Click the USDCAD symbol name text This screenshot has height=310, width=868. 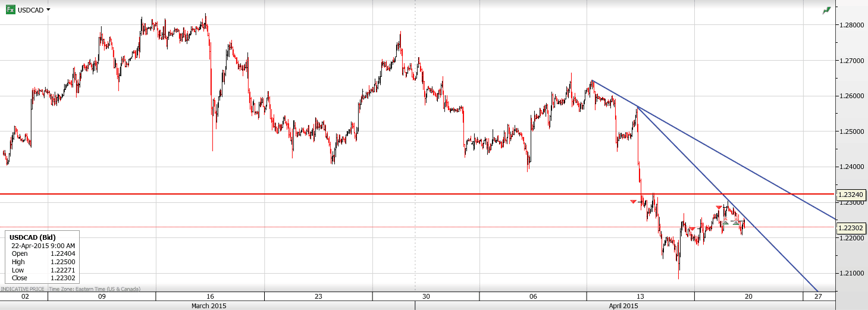(31, 10)
